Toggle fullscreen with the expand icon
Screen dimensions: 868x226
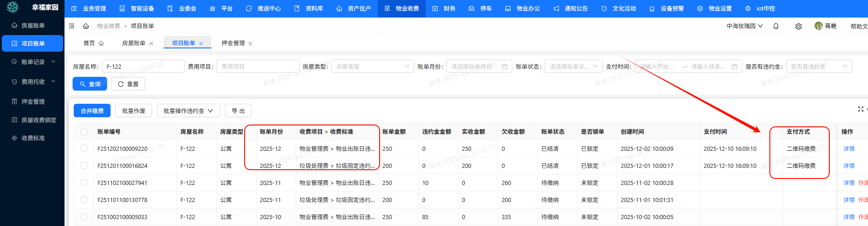[860, 109]
